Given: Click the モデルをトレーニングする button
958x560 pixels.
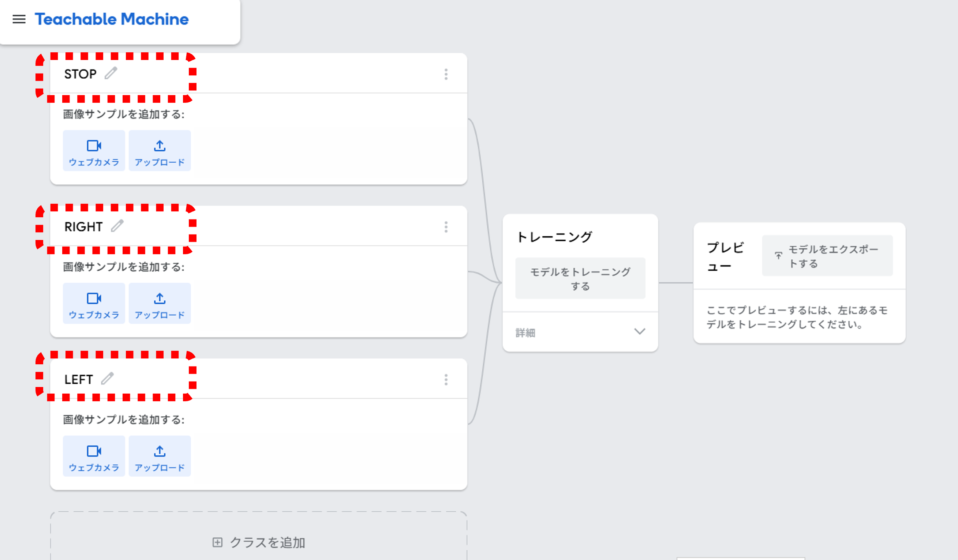Looking at the screenshot, I should (580, 278).
